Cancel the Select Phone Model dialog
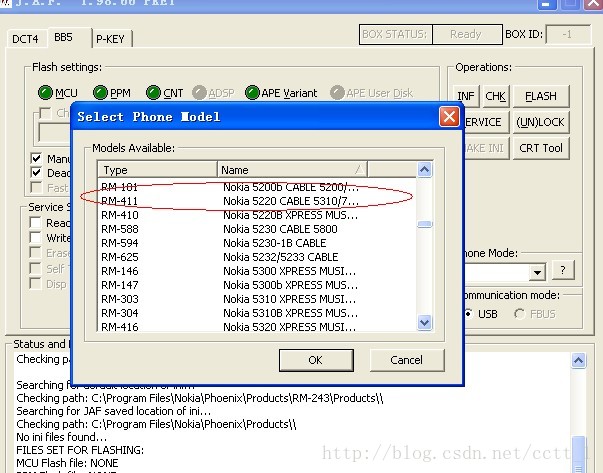The width and height of the screenshot is (603, 473). [407, 360]
